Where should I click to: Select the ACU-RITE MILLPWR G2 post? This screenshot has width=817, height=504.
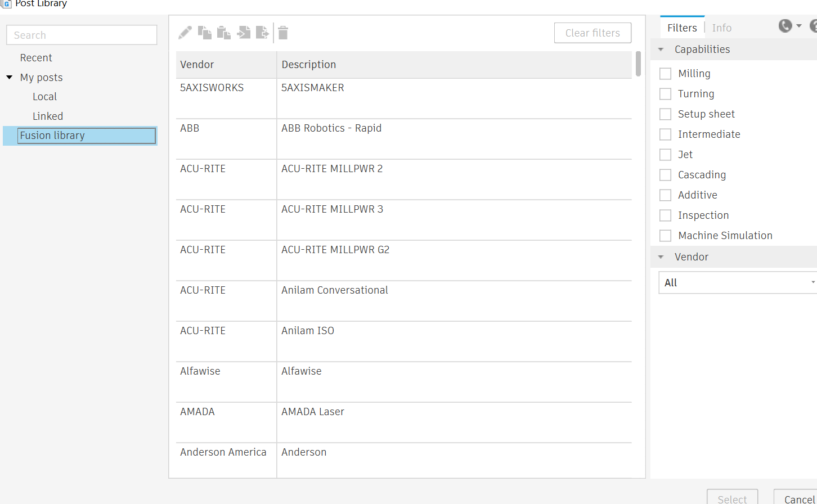point(335,250)
